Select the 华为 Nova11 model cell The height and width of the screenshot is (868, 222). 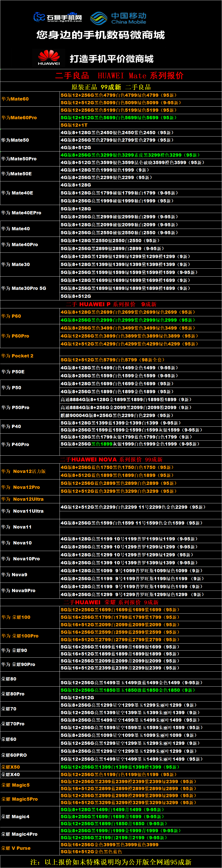click(x=30, y=527)
